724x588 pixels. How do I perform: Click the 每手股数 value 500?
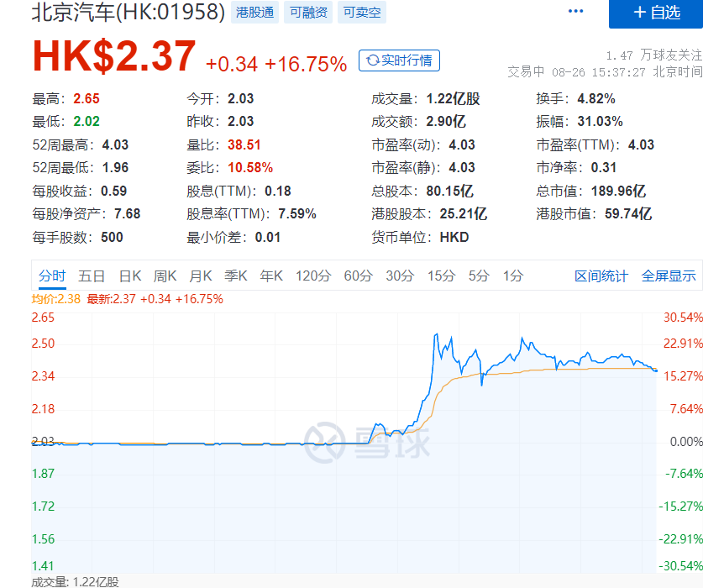point(112,237)
